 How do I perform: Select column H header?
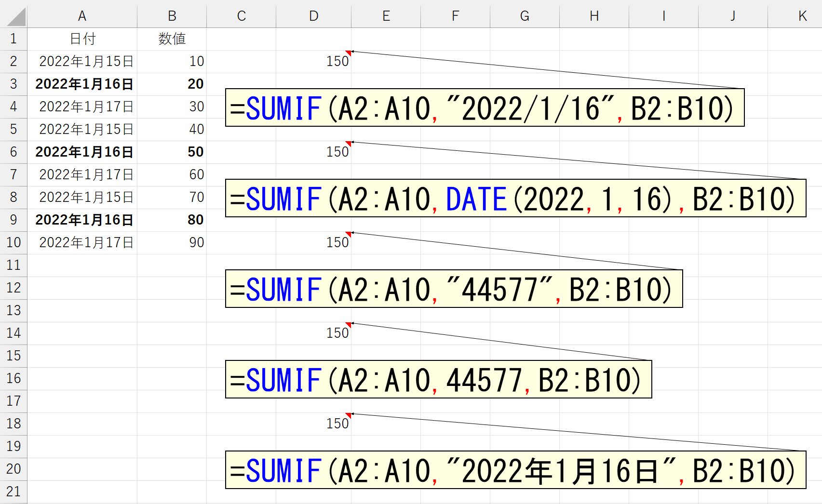[x=594, y=16]
